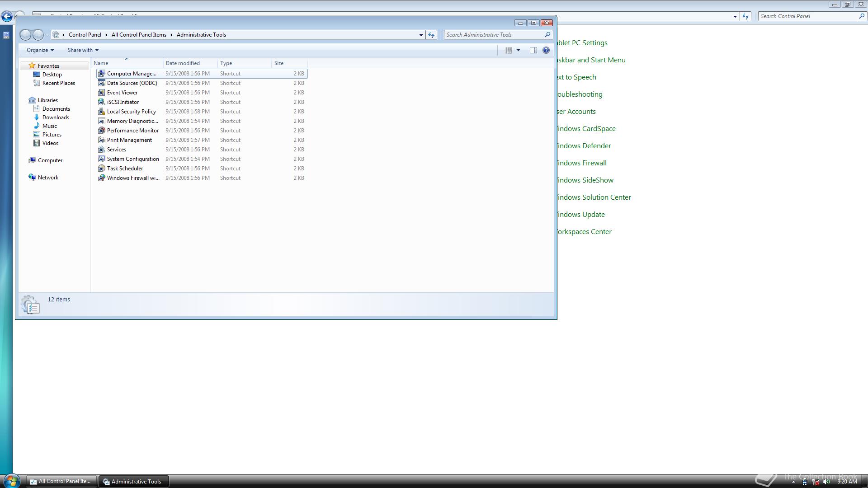Sort by the Size column header

(x=289, y=63)
